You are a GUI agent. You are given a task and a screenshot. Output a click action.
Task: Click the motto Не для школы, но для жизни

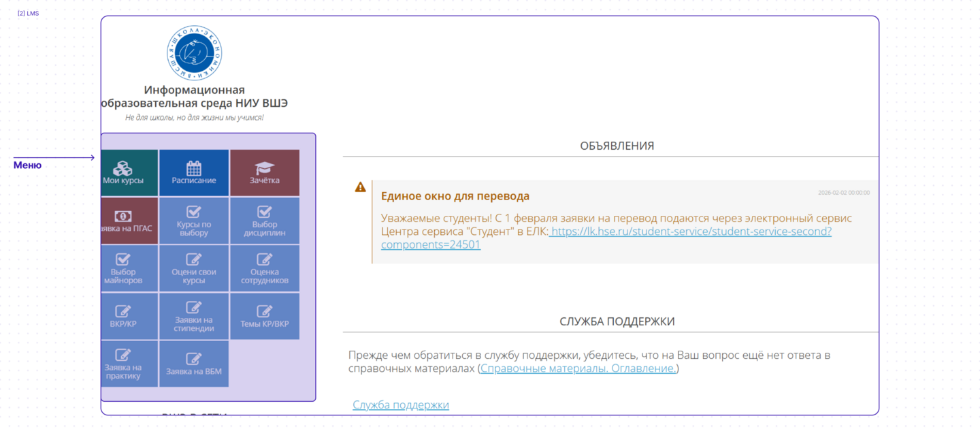pyautogui.click(x=195, y=118)
